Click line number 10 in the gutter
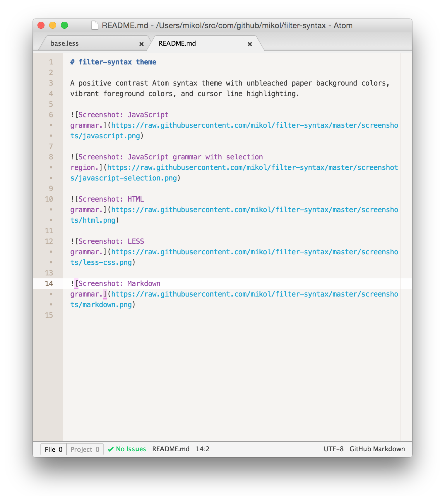 click(49, 199)
